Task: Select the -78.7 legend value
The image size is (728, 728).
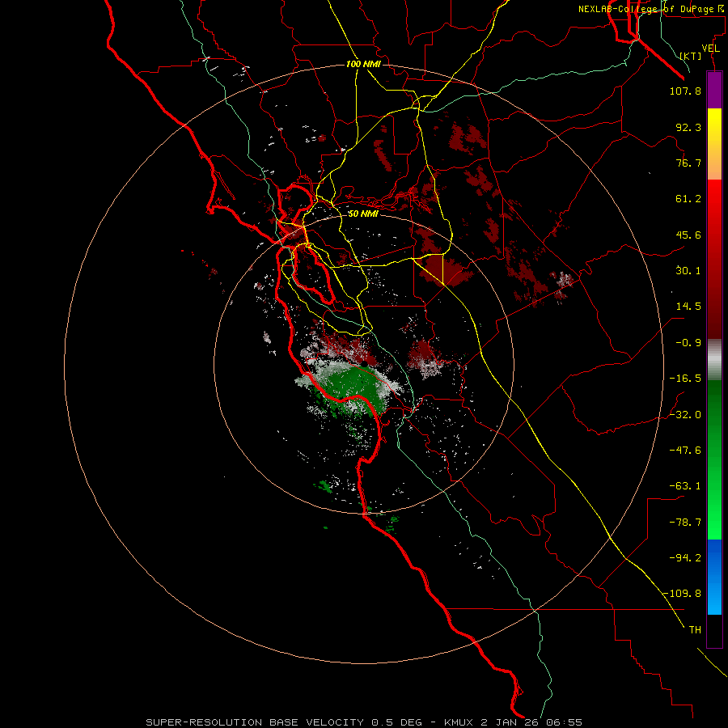Action: point(685,523)
